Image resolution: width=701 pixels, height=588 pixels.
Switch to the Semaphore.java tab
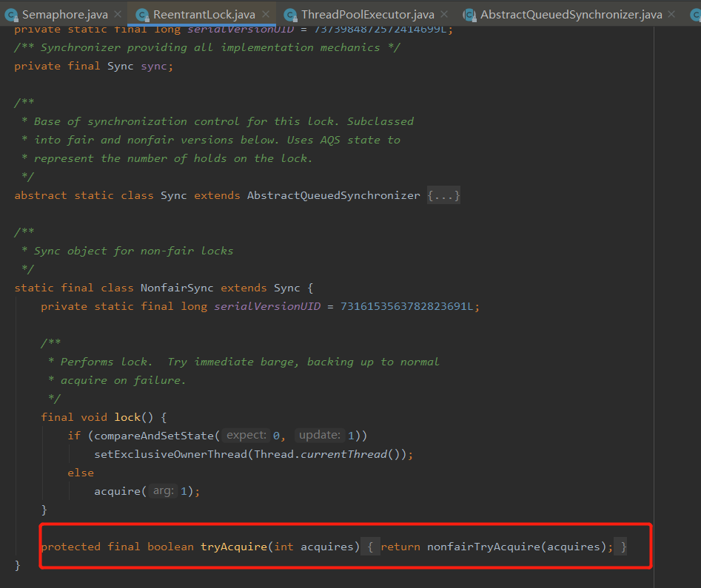[x=65, y=15]
